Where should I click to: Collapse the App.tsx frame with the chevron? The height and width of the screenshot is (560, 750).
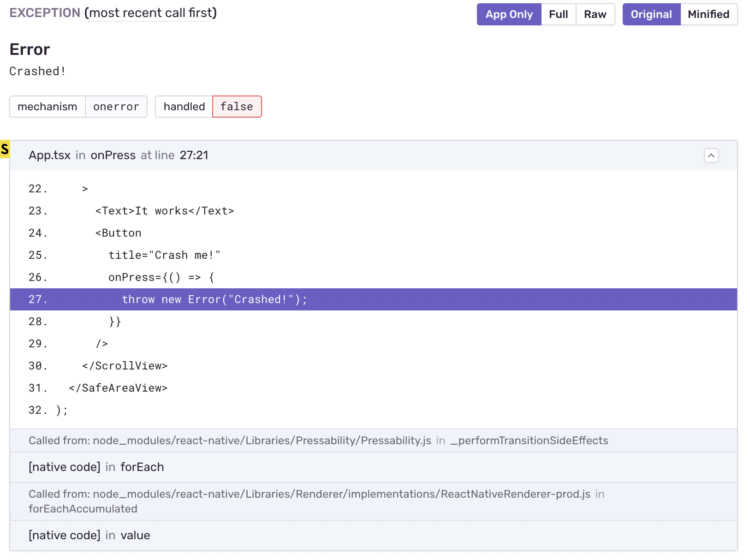711,155
